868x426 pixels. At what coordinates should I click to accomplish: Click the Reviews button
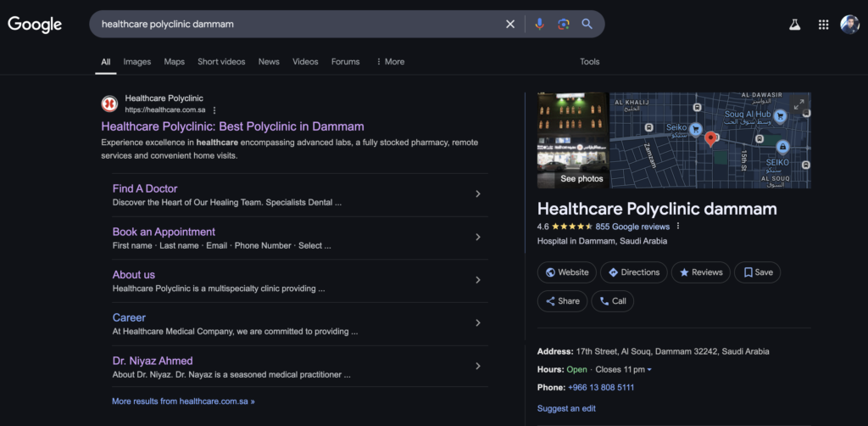(701, 272)
